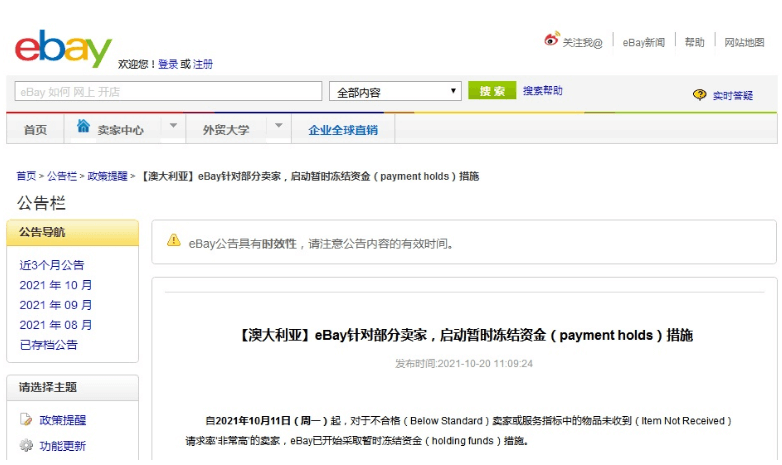Click 公告栏 in the breadcrumb
Screen dimensions: 782x465
tap(62, 176)
